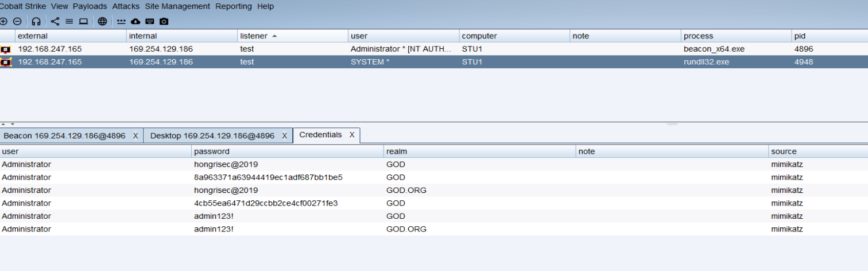This screenshot has height=271, width=868.
Task: Show targets view with laptop icon
Action: click(83, 21)
